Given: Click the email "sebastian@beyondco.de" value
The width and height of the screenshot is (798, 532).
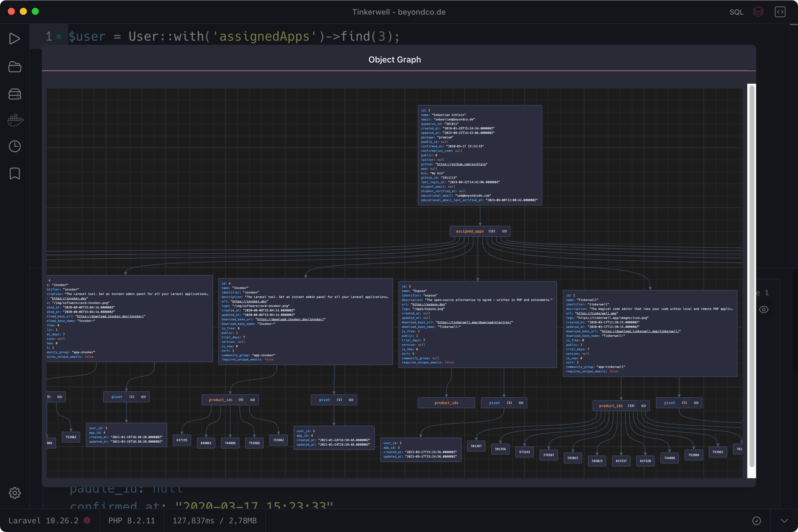Looking at the screenshot, I should pos(454,120).
